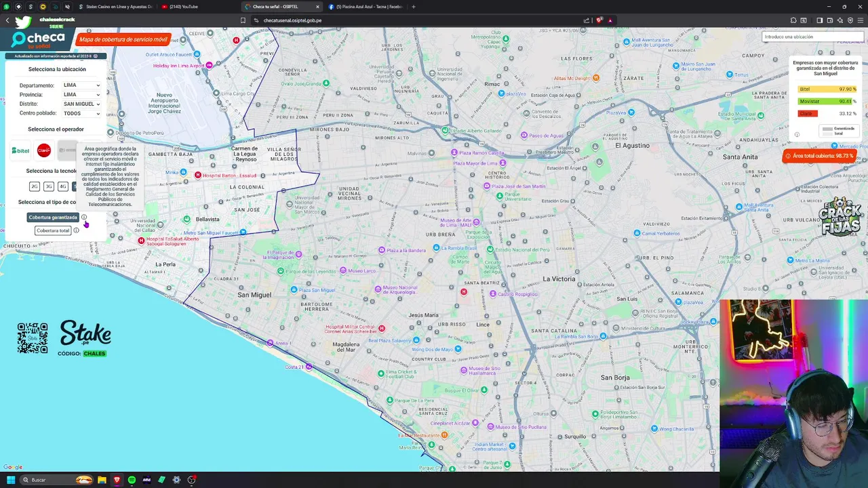Toggle the browser sidebar panel icon
The image size is (868, 488).
[819, 20]
